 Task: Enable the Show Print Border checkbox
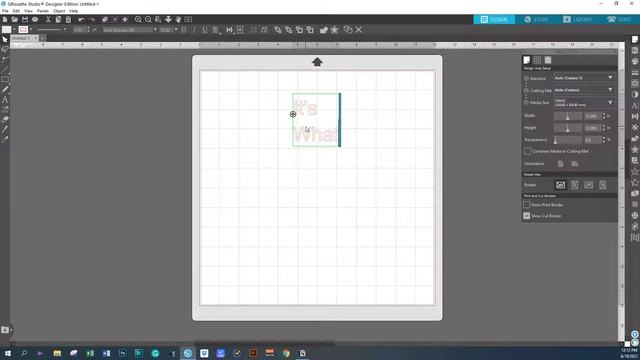coord(527,204)
